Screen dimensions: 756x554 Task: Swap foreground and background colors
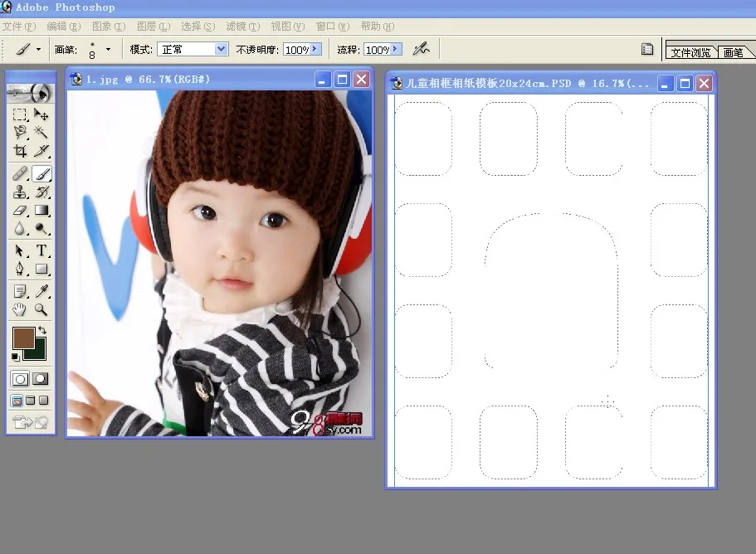pyautogui.click(x=42, y=330)
